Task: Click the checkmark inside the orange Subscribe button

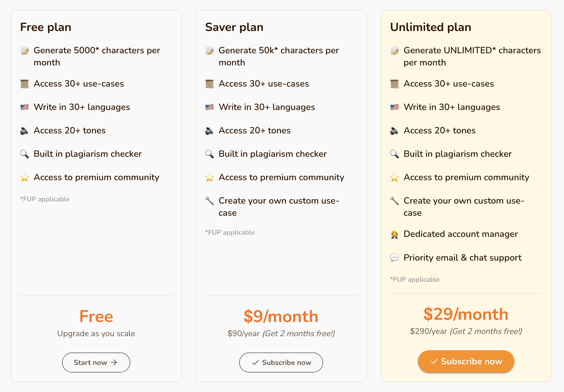Action: coord(433,361)
